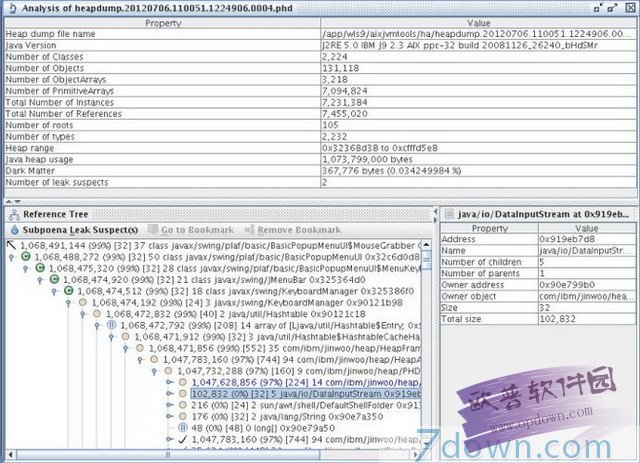The width and height of the screenshot is (640, 463).
Task: Click the root arrow icon of MouseGrabber row
Action: [x=11, y=245]
